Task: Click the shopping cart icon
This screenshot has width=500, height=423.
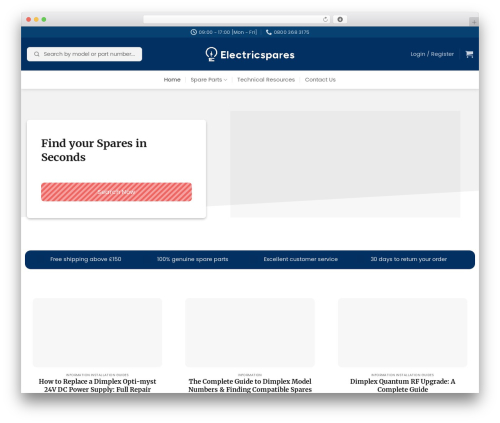Action: click(x=469, y=54)
